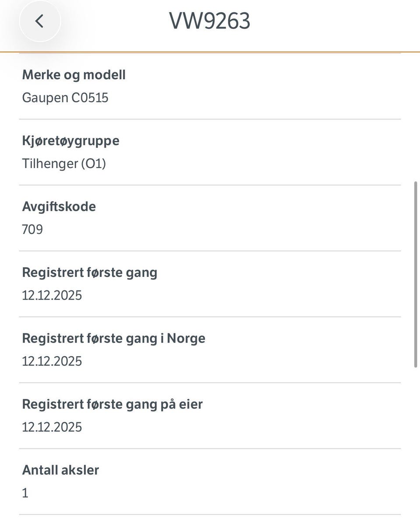Select Registrert første gang på eier heading

click(112, 404)
